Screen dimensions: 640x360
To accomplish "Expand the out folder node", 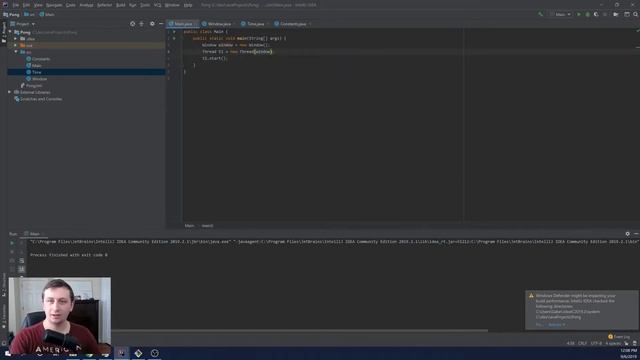I will [x=16, y=45].
